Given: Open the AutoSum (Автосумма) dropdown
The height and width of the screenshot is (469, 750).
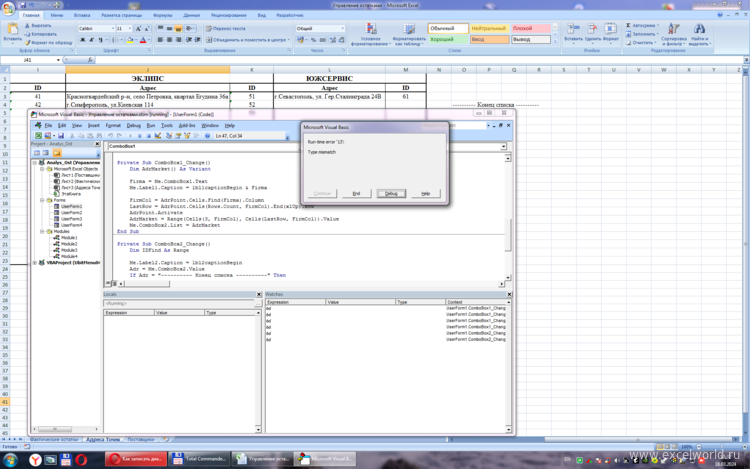Looking at the screenshot, I should (658, 25).
